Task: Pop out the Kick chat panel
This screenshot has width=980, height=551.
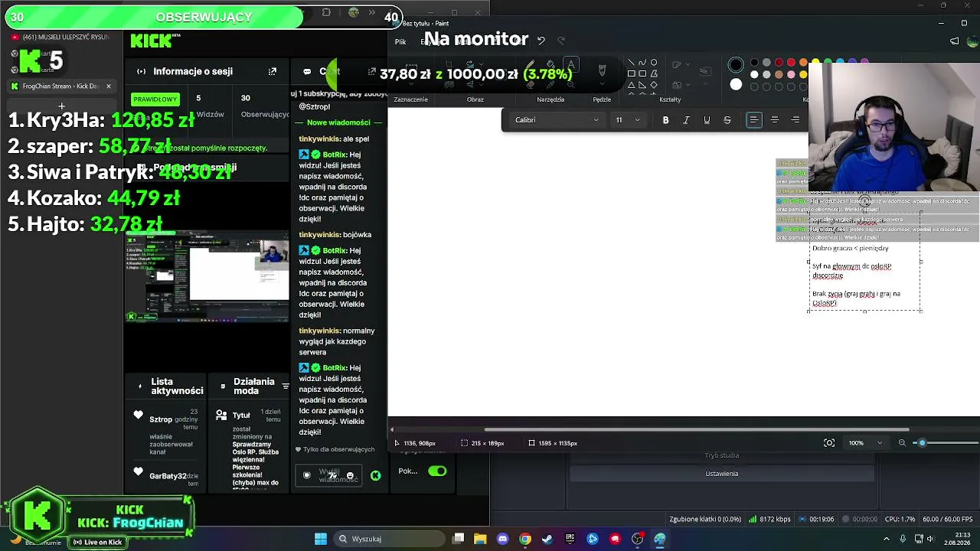Action: pyautogui.click(x=372, y=71)
